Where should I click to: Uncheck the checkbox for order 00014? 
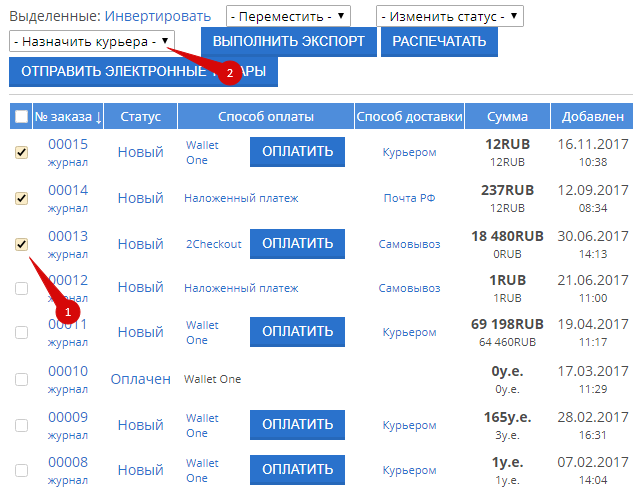22,198
